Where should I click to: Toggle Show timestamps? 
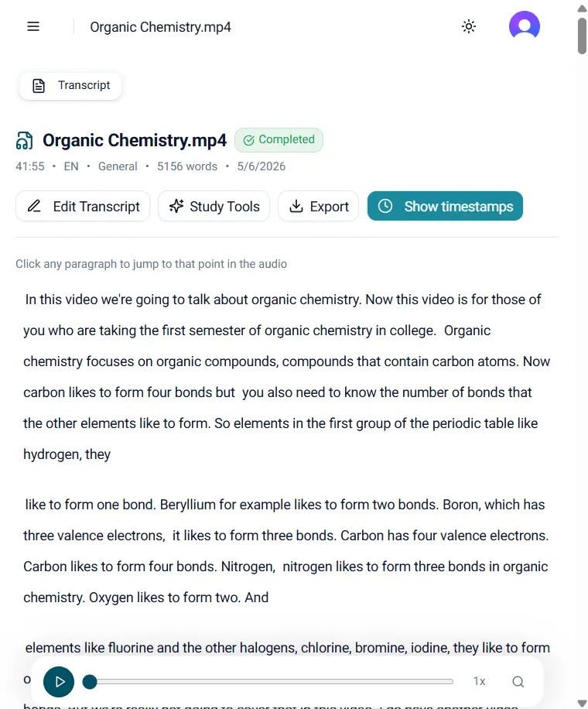pyautogui.click(x=445, y=206)
